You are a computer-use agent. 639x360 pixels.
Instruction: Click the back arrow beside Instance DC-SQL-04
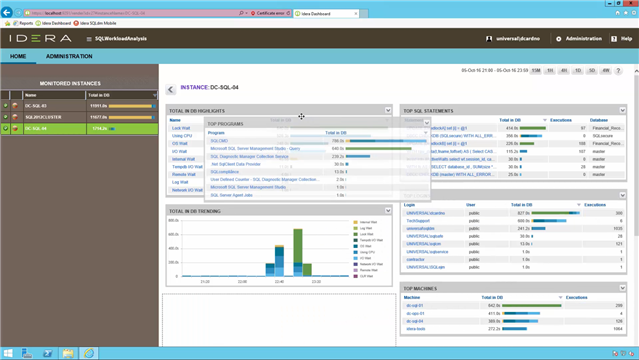pos(171,89)
